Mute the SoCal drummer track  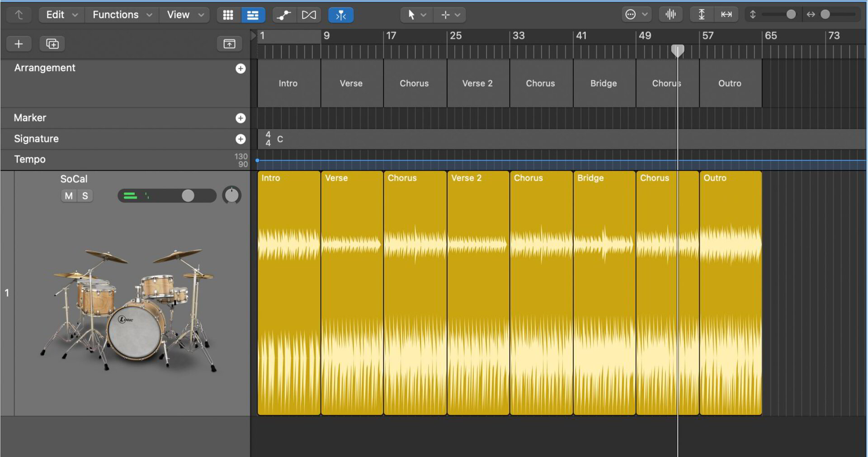click(68, 195)
